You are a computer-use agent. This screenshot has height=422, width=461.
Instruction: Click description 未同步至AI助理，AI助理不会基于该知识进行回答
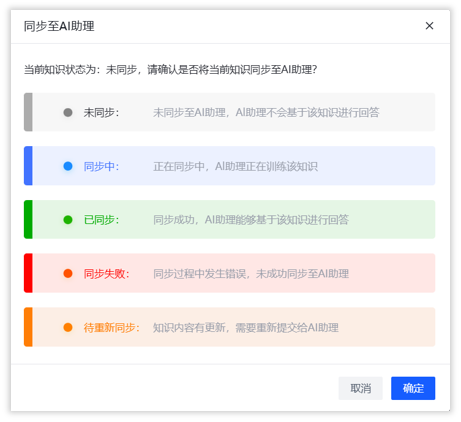(266, 113)
